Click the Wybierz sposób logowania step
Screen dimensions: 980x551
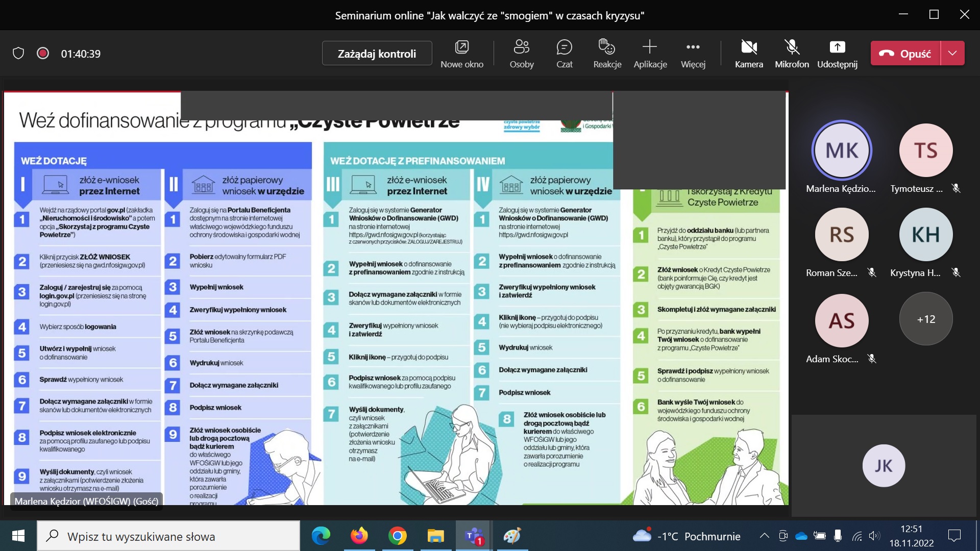(x=78, y=327)
